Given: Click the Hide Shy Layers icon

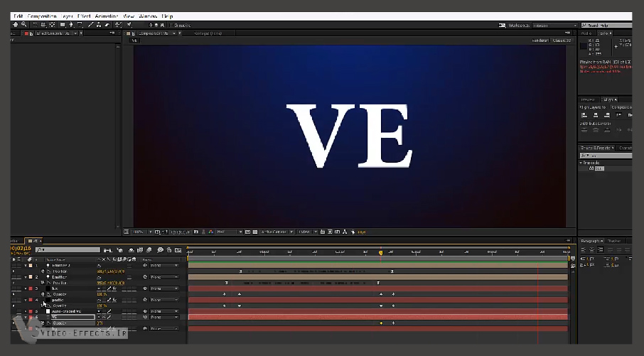Looking at the screenshot, I should click(x=132, y=250).
